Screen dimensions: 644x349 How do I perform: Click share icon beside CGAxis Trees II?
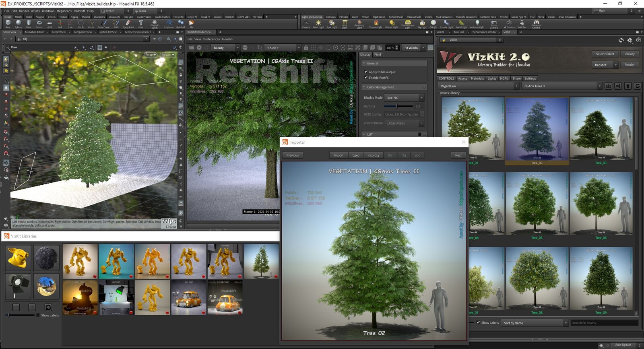click(x=618, y=86)
